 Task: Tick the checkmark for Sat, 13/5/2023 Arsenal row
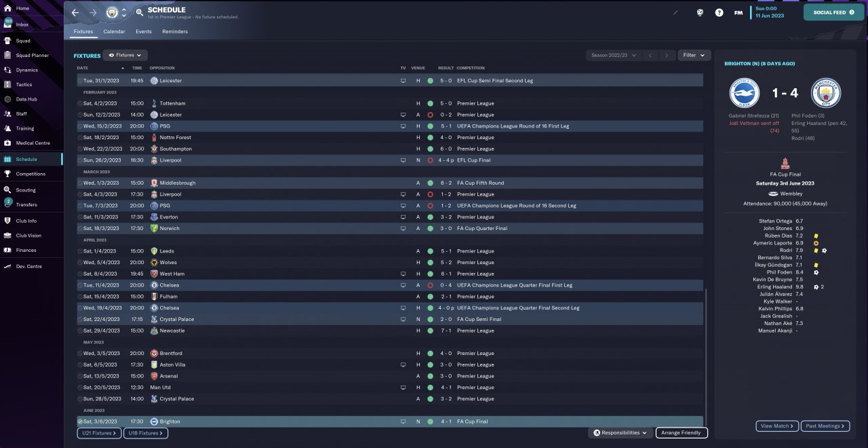[x=80, y=376]
